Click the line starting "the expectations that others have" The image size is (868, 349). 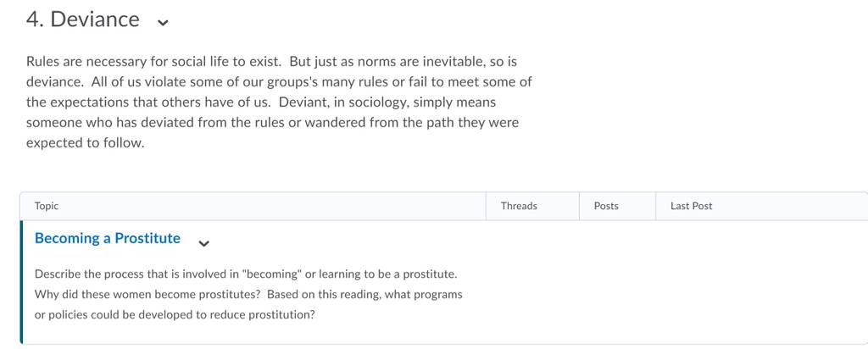[x=261, y=102]
